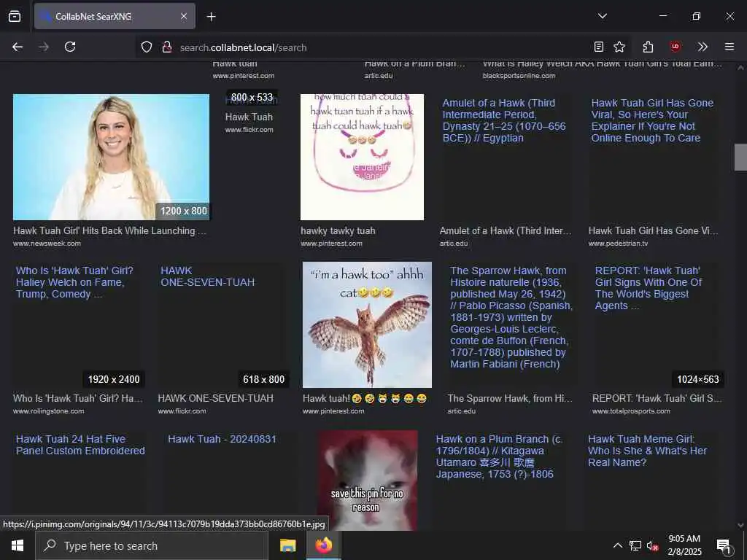Go forward to next page
747x560 pixels.
44,47
